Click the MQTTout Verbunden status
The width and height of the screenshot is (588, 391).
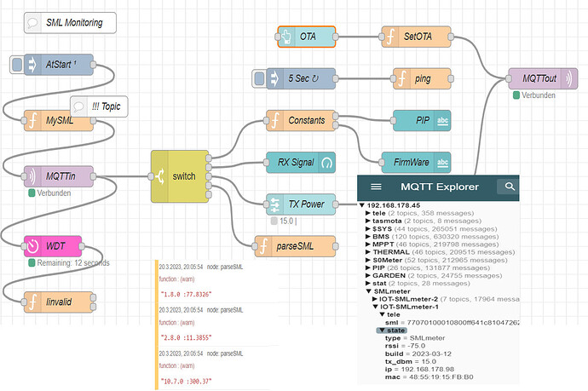(x=534, y=95)
